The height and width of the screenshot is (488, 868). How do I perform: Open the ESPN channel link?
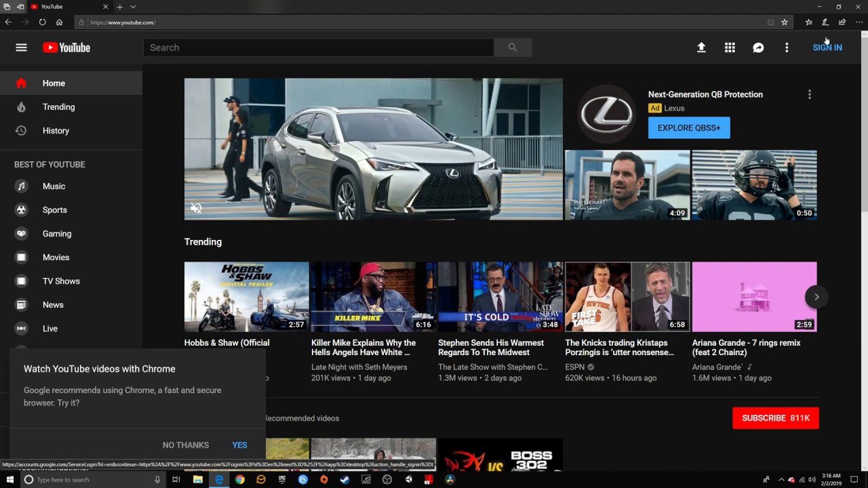click(x=575, y=367)
